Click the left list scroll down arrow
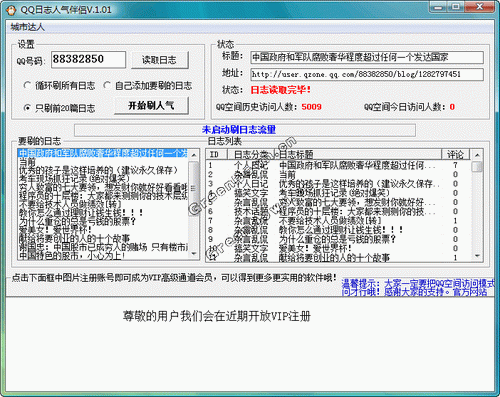 point(194,254)
